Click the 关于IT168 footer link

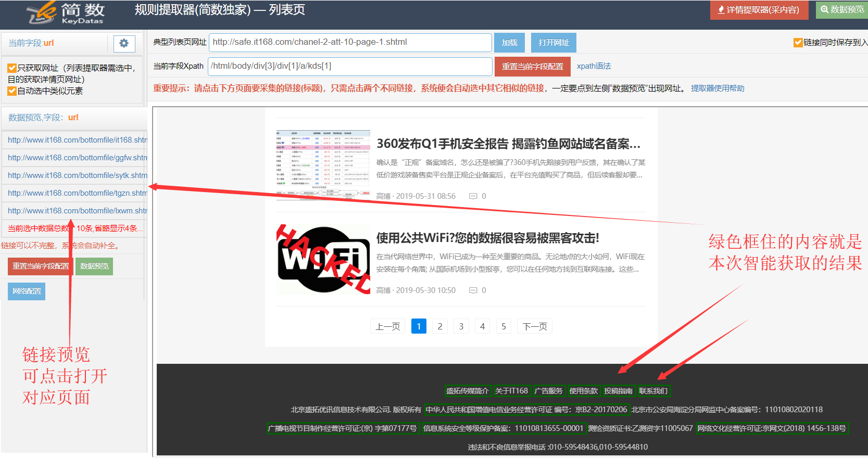coord(511,391)
